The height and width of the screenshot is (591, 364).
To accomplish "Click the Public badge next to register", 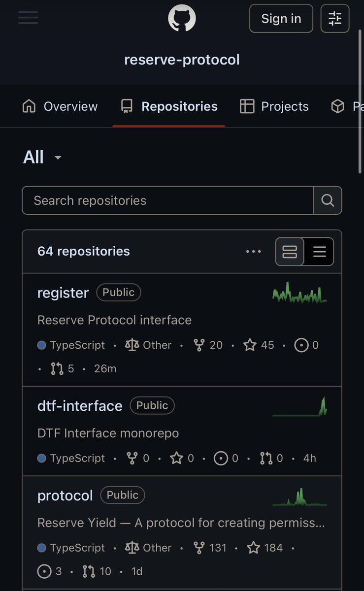I will click(x=119, y=293).
